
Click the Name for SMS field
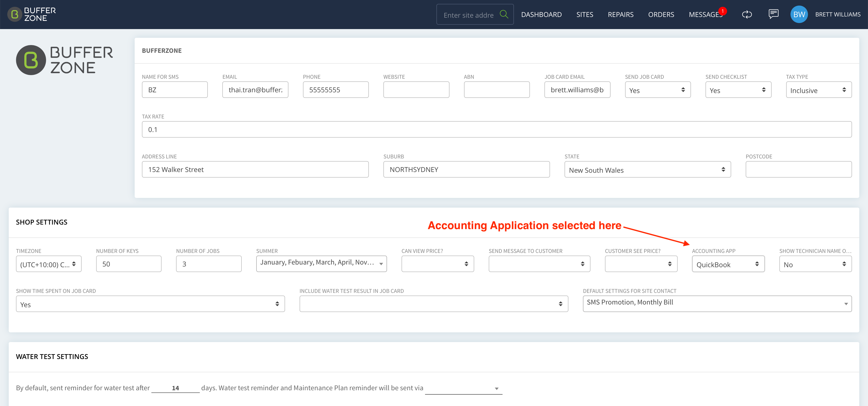coord(175,90)
